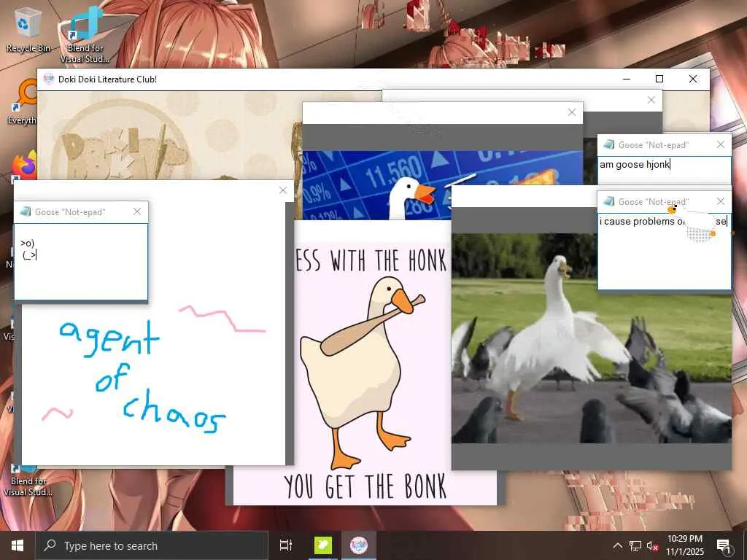The image size is (747, 560).
Task: Open the bottom-left Blend for Visual Studio shortcut
Action: pos(28,480)
